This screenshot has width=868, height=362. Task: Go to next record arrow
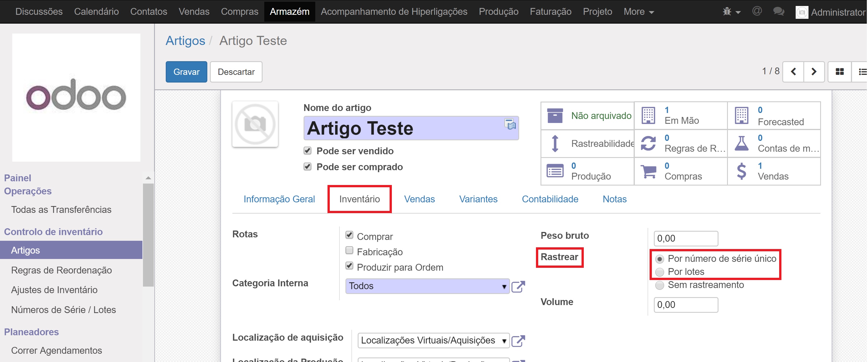click(x=814, y=72)
